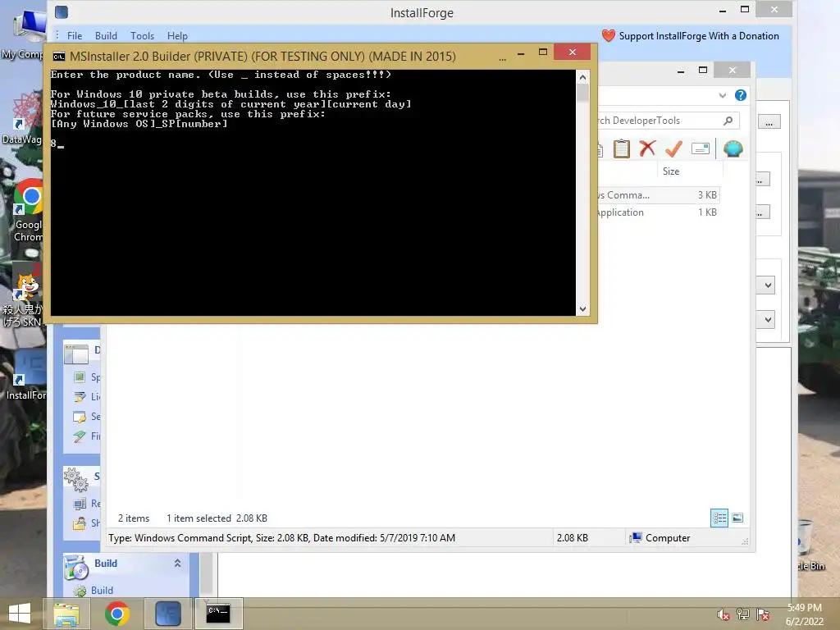Click the Computer icon in Explorer status bar
The image size is (840, 630).
tap(636, 538)
